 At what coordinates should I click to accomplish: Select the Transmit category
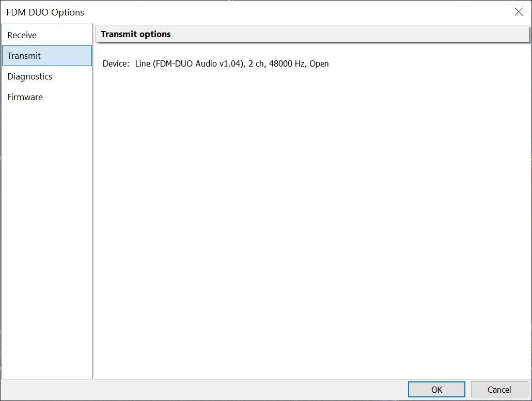pyautogui.click(x=47, y=56)
